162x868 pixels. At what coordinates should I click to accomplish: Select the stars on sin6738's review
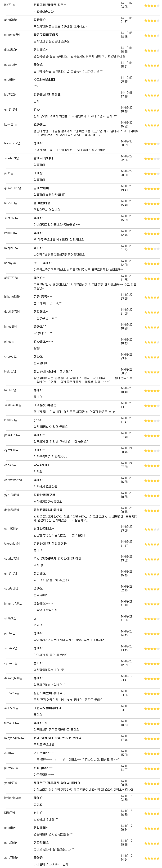coord(152,619)
